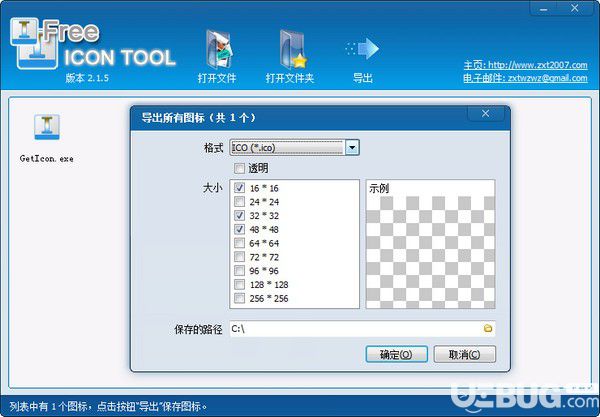
Task: Click the save path input field C:\
Action: (362, 329)
